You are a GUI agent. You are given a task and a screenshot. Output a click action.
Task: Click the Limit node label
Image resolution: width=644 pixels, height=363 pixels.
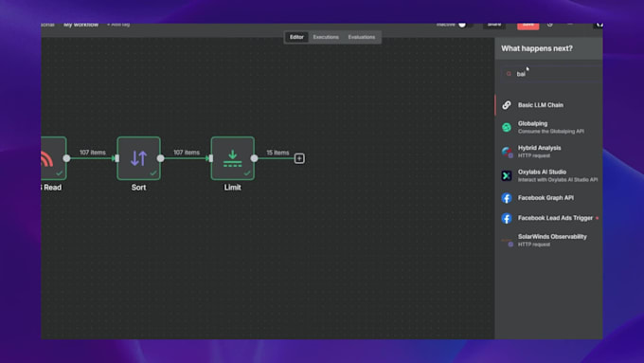[232, 188]
